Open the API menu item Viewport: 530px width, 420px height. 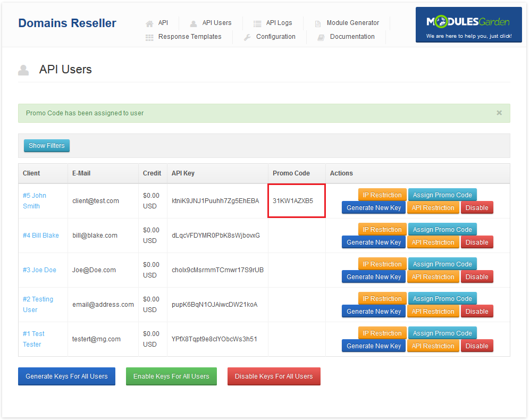[163, 23]
